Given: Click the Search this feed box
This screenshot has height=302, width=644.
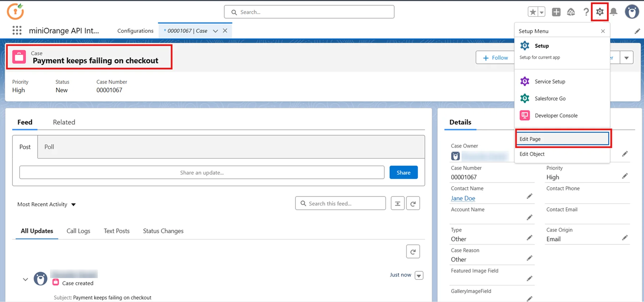Looking at the screenshot, I should (x=340, y=203).
